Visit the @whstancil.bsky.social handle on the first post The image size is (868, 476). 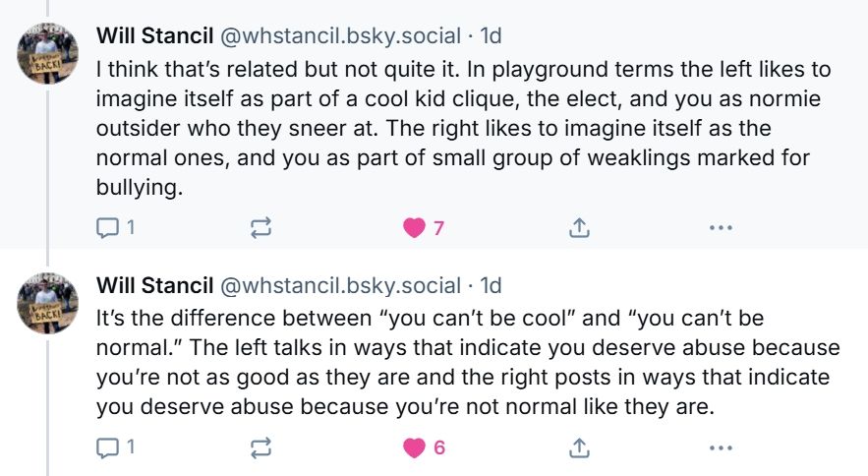coord(339,36)
